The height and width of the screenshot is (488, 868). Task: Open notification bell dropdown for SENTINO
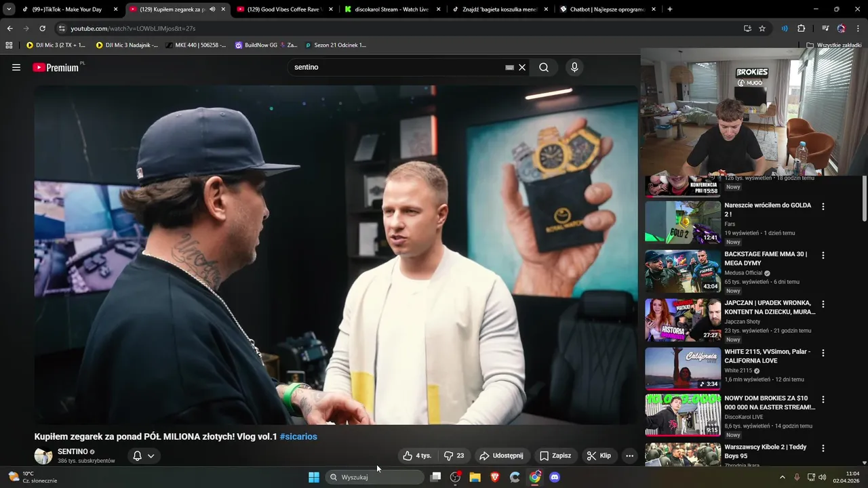[144, 455]
